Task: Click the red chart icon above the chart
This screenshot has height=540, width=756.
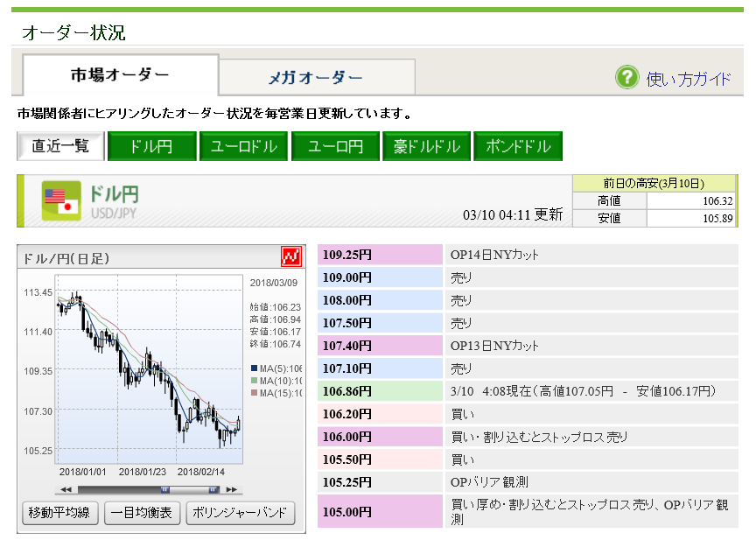Action: pos(290,257)
